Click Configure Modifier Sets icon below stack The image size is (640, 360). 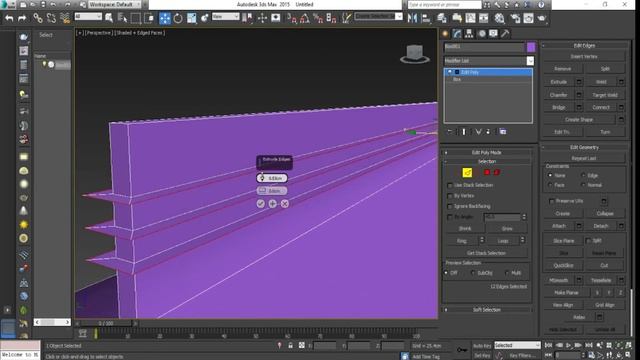[x=503, y=132]
